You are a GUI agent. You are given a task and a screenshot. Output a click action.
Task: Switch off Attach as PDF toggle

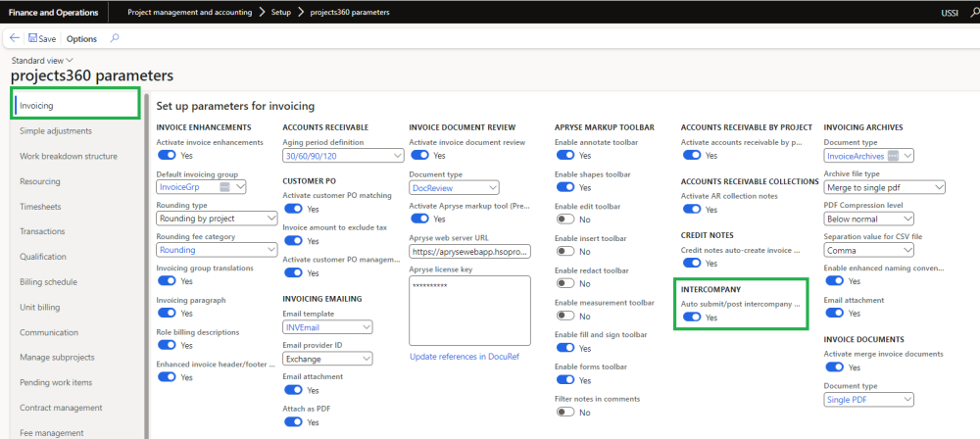pyautogui.click(x=293, y=421)
